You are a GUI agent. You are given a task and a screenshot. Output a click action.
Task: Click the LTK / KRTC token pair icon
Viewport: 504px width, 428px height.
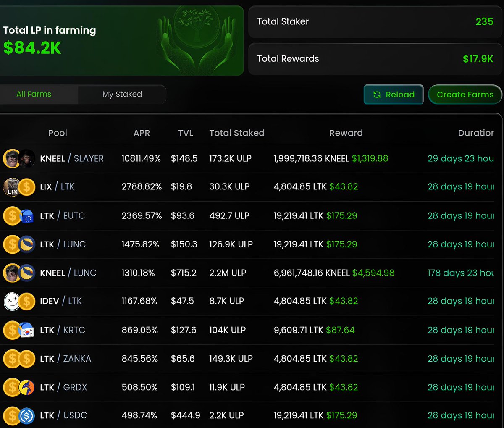(x=19, y=330)
